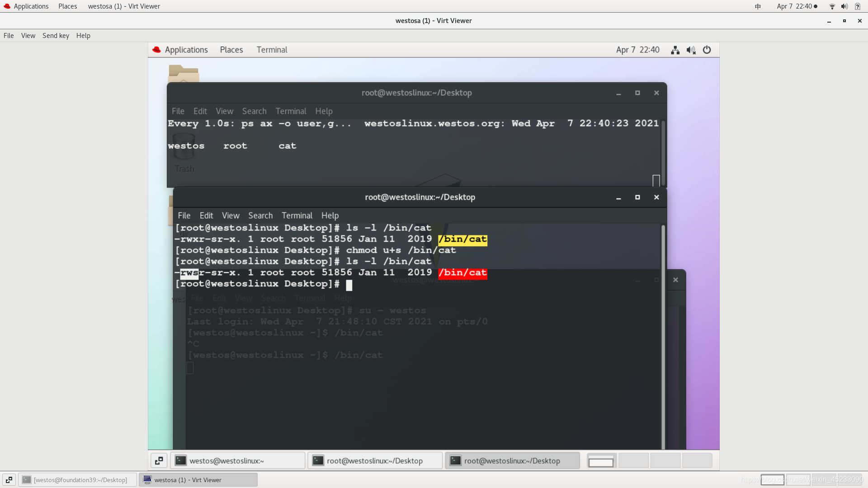Maximize the front root terminal window
The image size is (868, 488).
[x=637, y=197]
